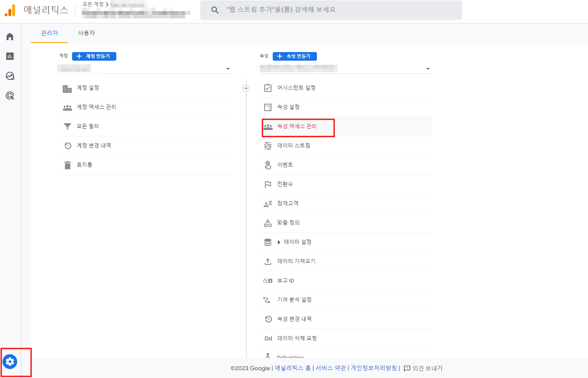Click the upload icon beside 데이터 가져오기

[x=268, y=261]
